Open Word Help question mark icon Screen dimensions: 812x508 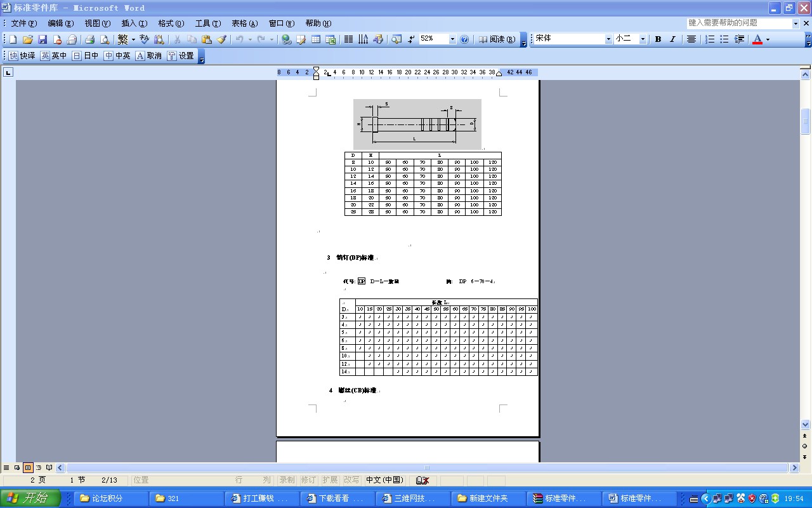(464, 39)
